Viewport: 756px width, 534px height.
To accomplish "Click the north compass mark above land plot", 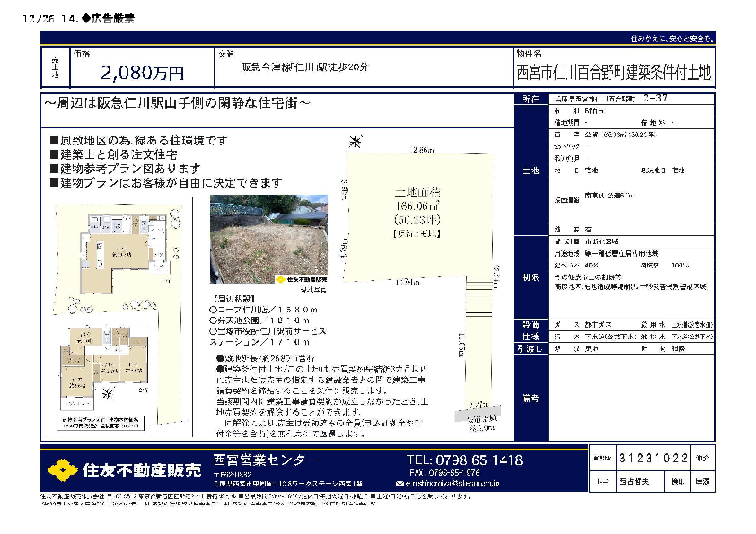I will 356,143.
